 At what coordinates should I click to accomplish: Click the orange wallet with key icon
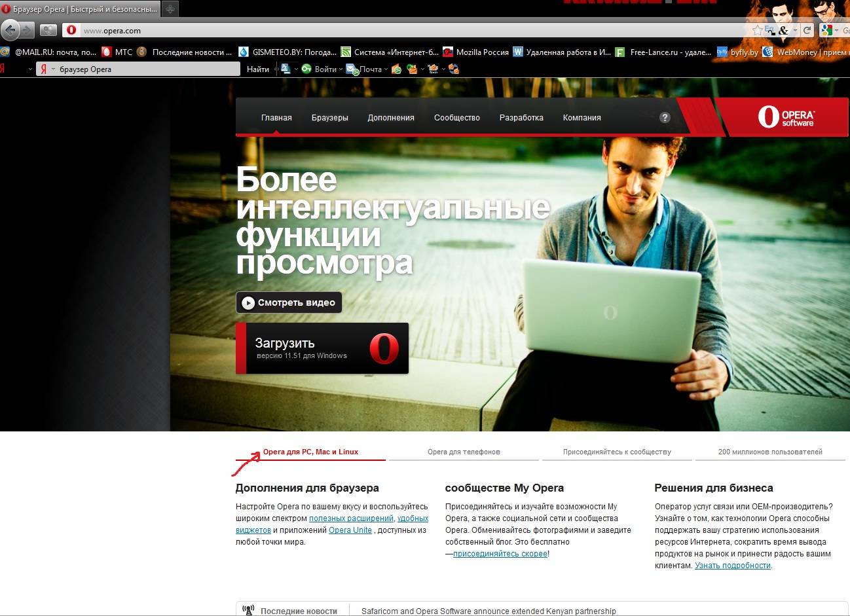397,69
